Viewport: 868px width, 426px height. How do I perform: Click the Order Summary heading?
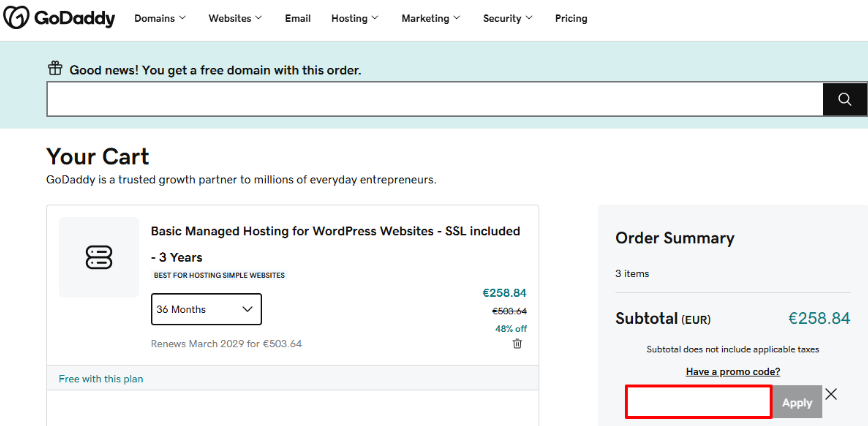(675, 238)
